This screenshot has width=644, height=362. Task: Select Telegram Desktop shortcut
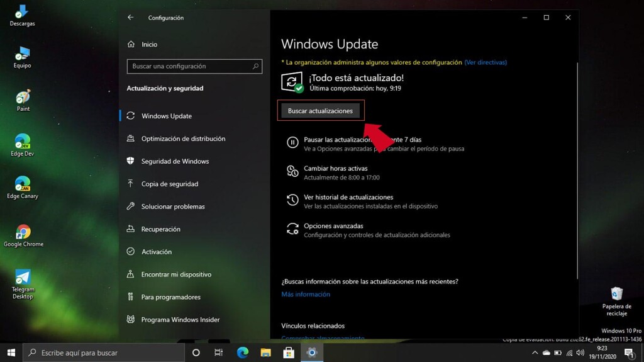pyautogui.click(x=23, y=285)
